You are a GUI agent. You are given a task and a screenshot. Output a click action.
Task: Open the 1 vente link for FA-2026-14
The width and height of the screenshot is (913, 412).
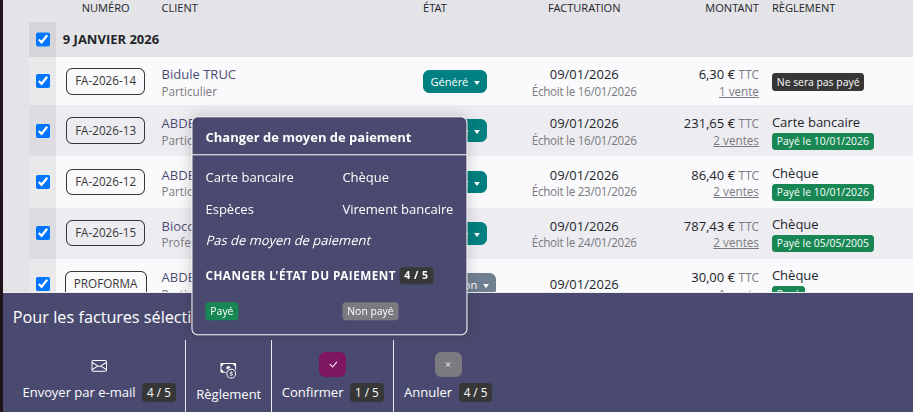(738, 91)
